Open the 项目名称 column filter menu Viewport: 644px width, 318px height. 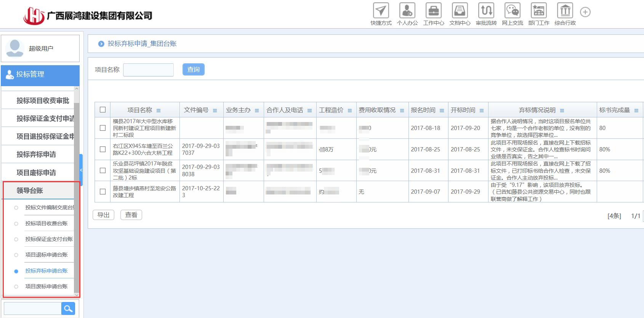(x=159, y=111)
